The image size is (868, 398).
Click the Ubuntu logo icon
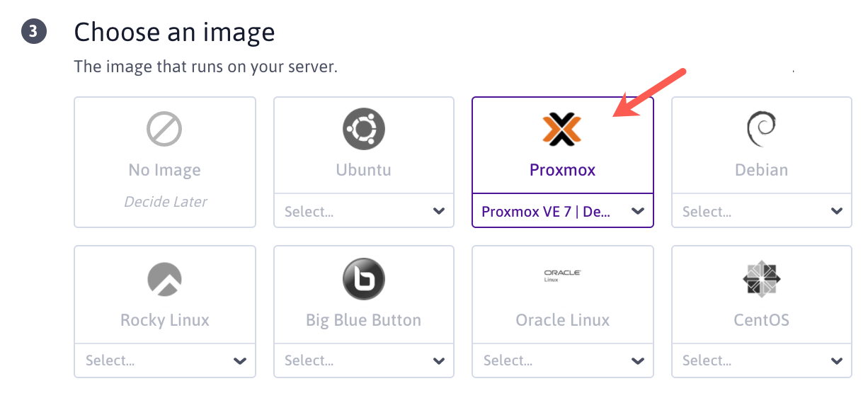pyautogui.click(x=363, y=130)
